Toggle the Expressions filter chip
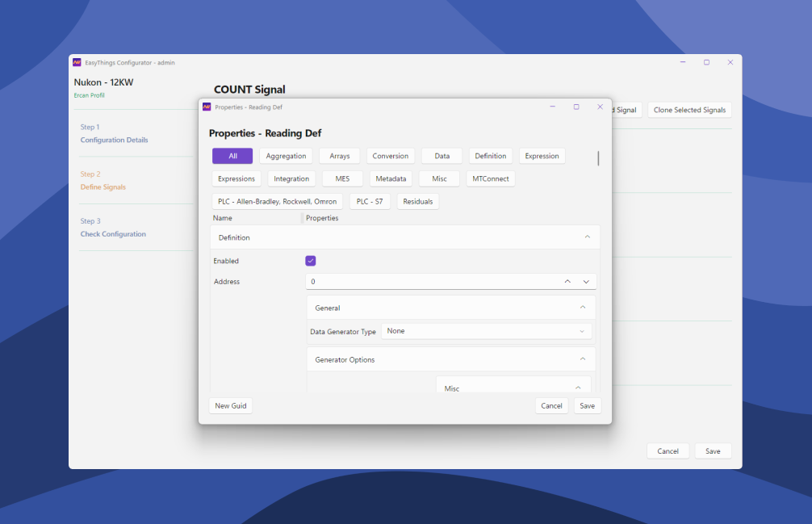This screenshot has height=524, width=812. click(236, 178)
